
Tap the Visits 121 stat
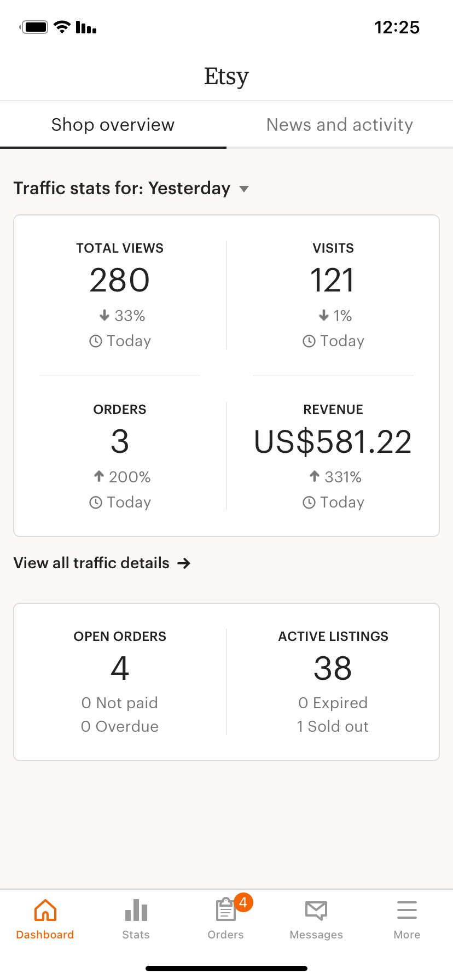pos(333,280)
